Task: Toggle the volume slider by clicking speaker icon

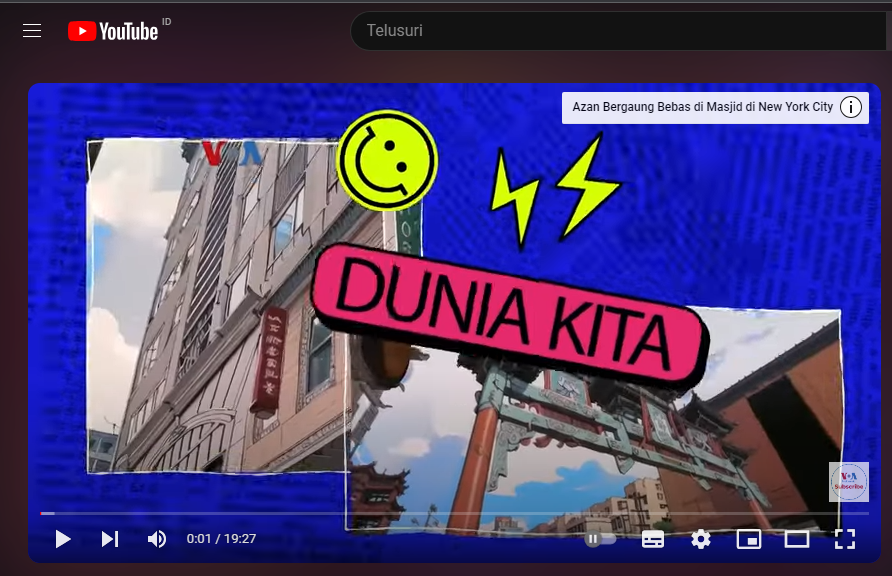Action: click(156, 539)
